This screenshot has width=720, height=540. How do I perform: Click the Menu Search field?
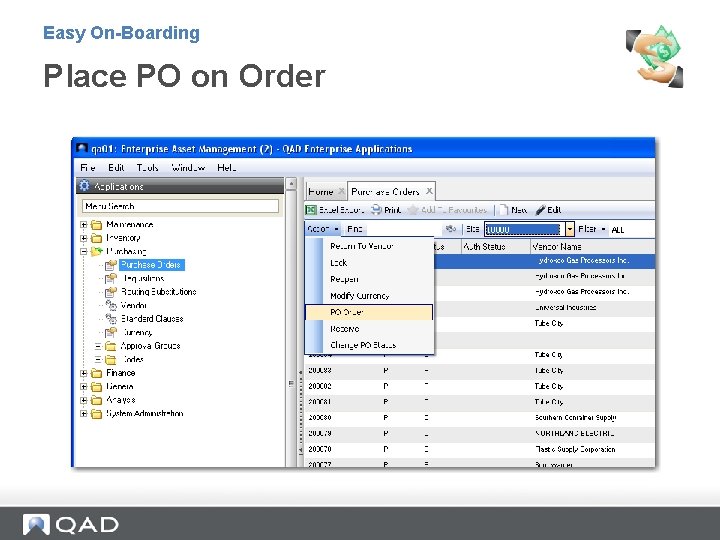pos(180,206)
